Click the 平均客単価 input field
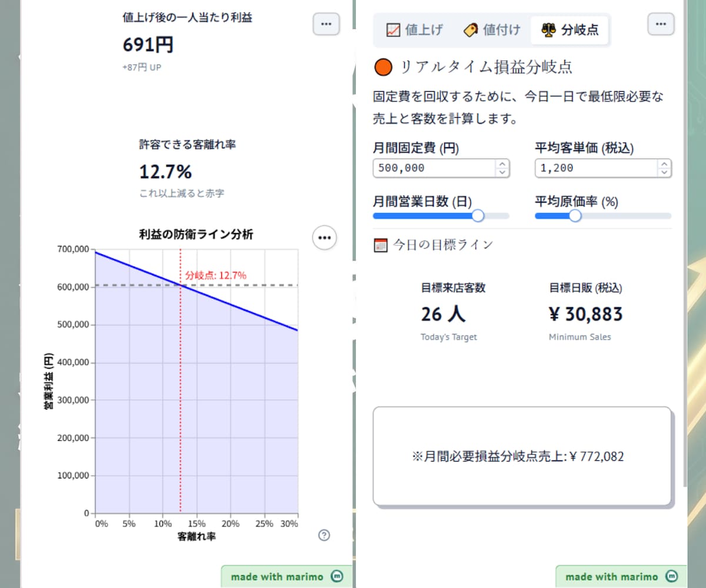The image size is (706, 588). pos(603,168)
